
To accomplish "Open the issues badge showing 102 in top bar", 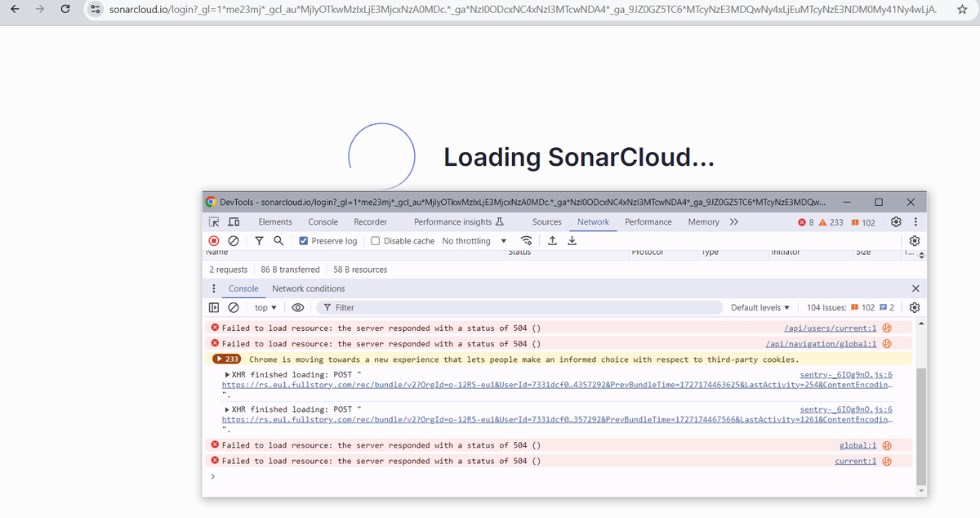I will (863, 222).
